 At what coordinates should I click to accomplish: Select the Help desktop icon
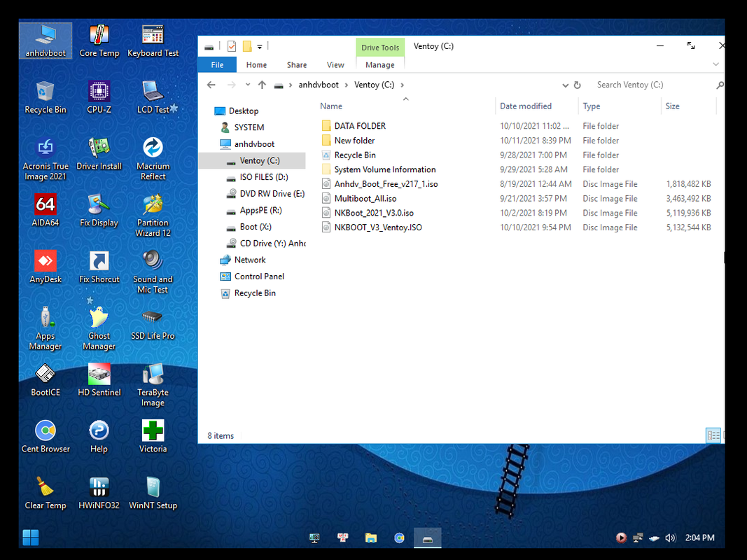(x=99, y=436)
